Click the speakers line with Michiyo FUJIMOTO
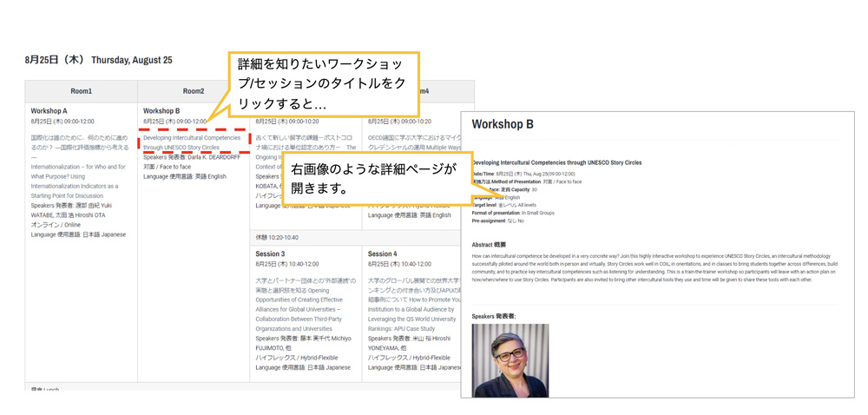Screen dimensions: 868x415 click(305, 343)
